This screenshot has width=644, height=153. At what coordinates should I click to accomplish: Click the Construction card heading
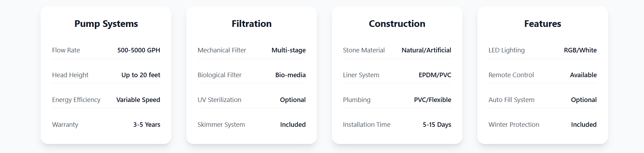(397, 24)
